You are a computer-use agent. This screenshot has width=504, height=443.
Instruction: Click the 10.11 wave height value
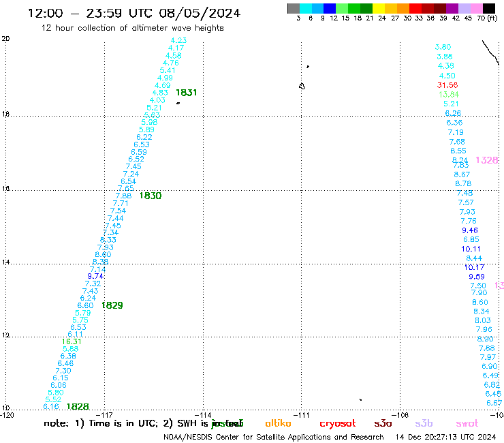[x=471, y=249]
